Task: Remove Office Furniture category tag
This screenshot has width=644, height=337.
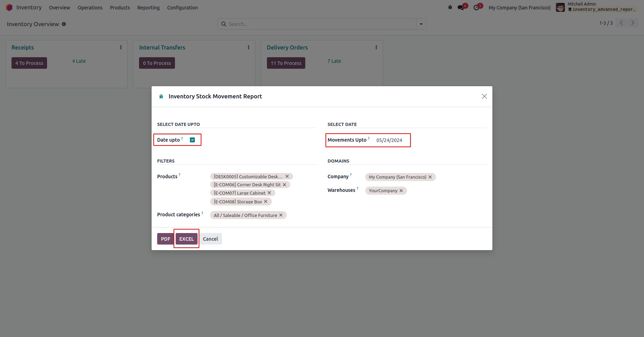Action: click(281, 215)
